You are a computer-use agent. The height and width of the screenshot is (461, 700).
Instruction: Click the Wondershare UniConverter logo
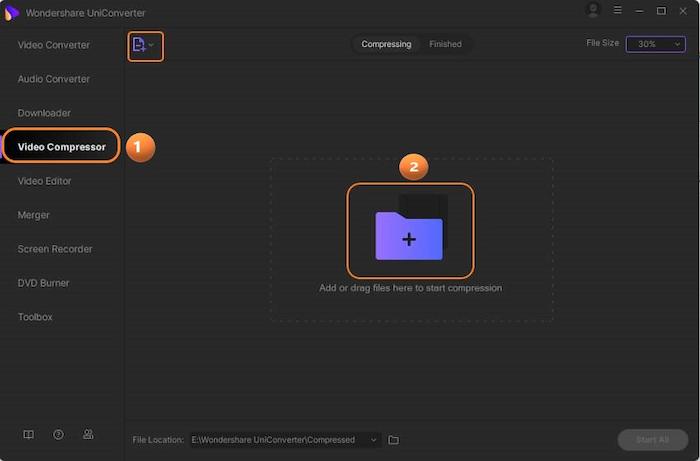coord(12,10)
